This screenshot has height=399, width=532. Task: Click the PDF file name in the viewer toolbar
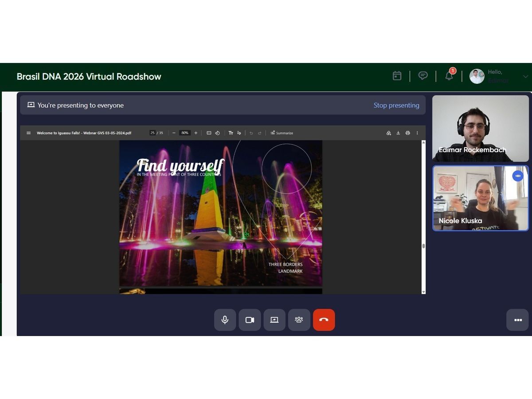[84, 133]
